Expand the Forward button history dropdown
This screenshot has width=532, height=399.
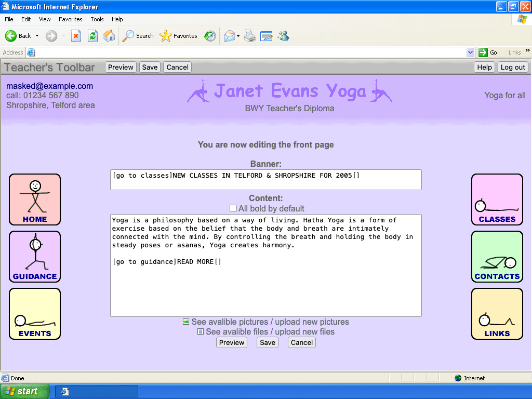[x=63, y=36]
